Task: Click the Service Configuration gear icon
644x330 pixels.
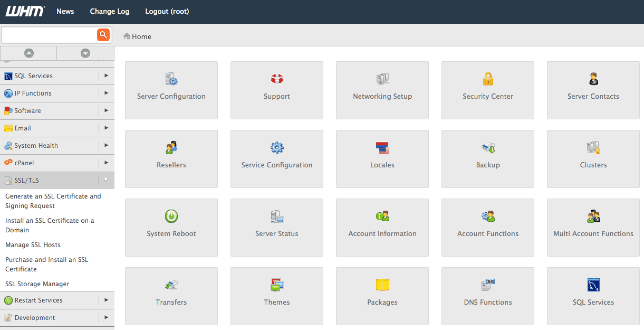Action: [x=277, y=148]
